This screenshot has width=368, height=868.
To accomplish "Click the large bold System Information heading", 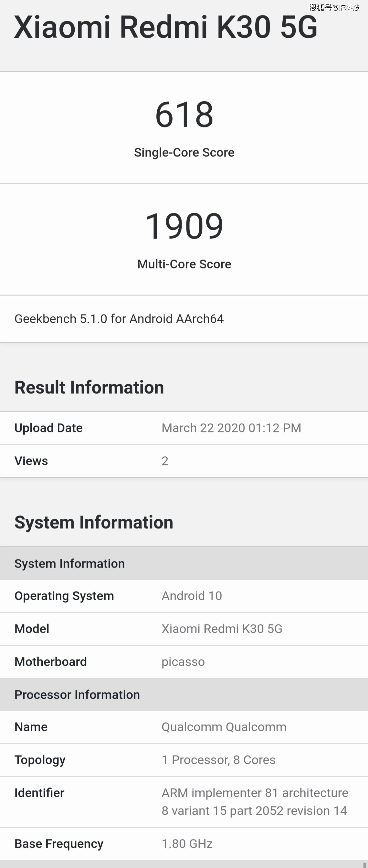I will 94,522.
